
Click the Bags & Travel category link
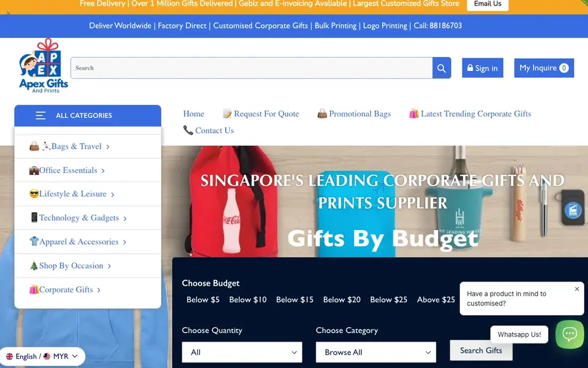tap(76, 147)
